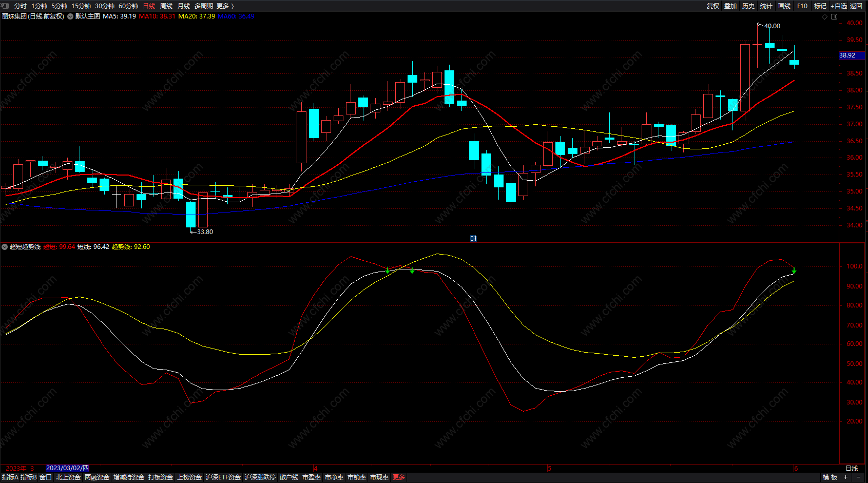The width and height of the screenshot is (868, 483).
Task: Activate the 画线 drawing button
Action: (784, 6)
